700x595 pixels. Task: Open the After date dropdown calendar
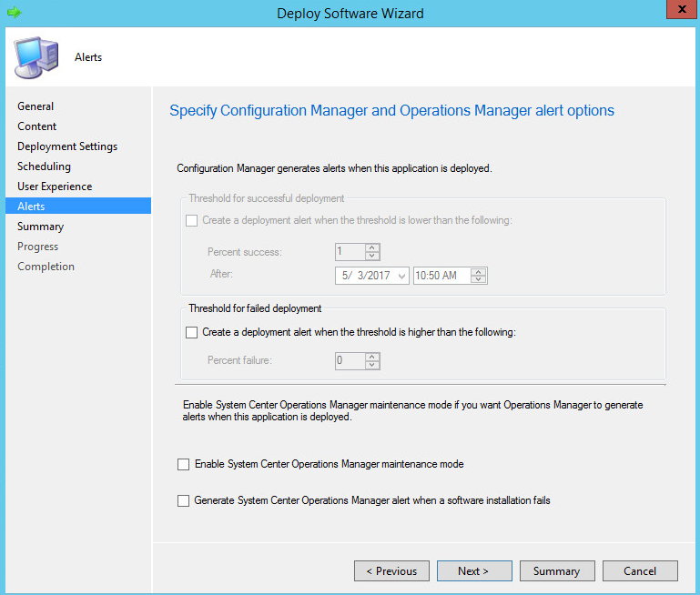point(401,276)
